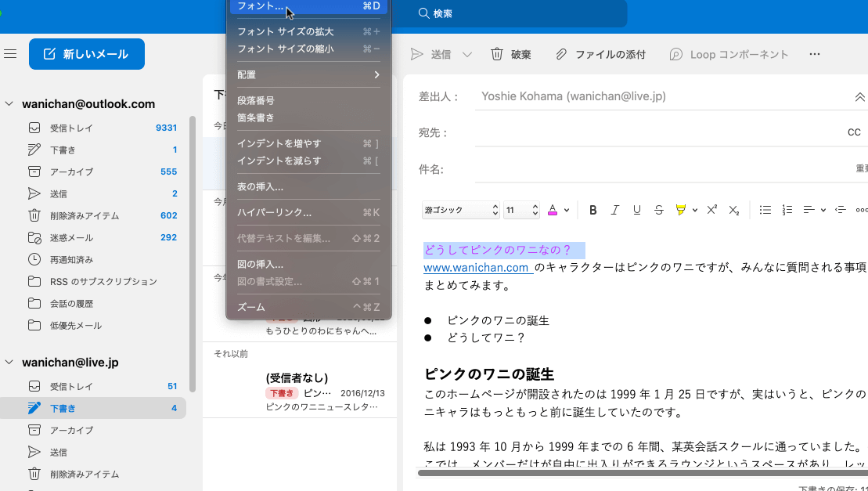The width and height of the screenshot is (868, 491).
Task: Click CC button in recipient row
Action: click(854, 132)
